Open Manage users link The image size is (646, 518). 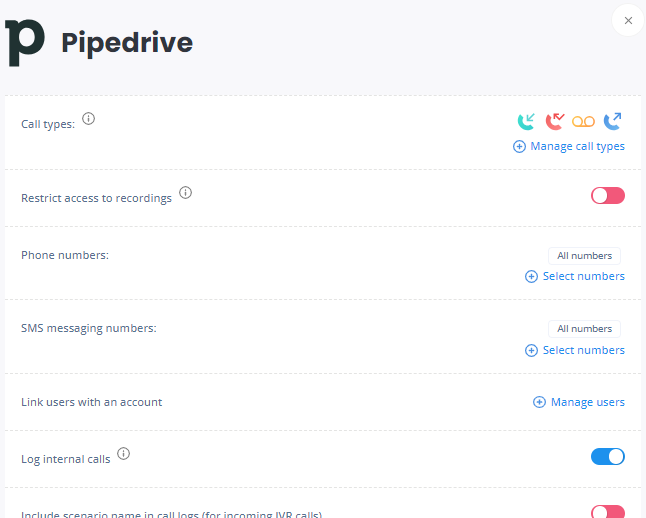(x=587, y=402)
